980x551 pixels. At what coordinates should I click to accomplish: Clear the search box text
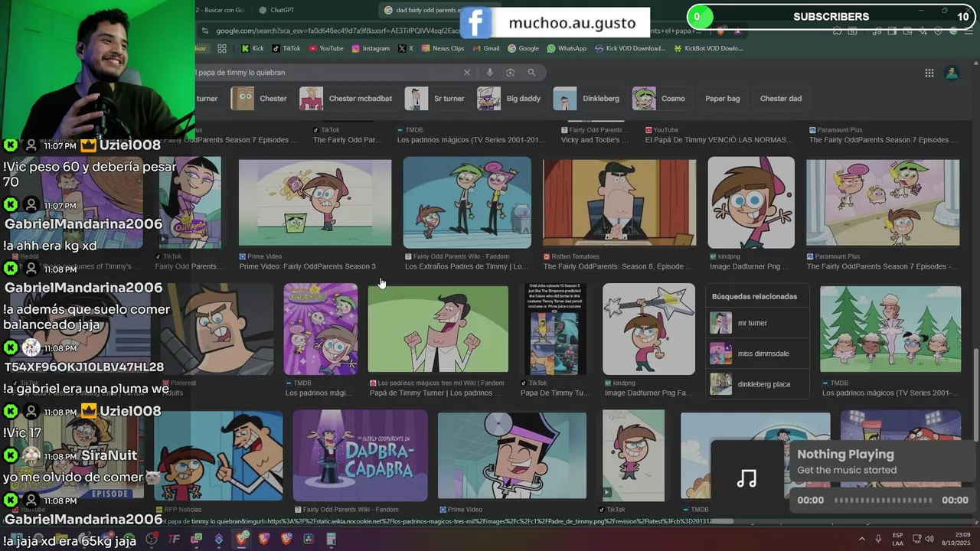click(466, 73)
